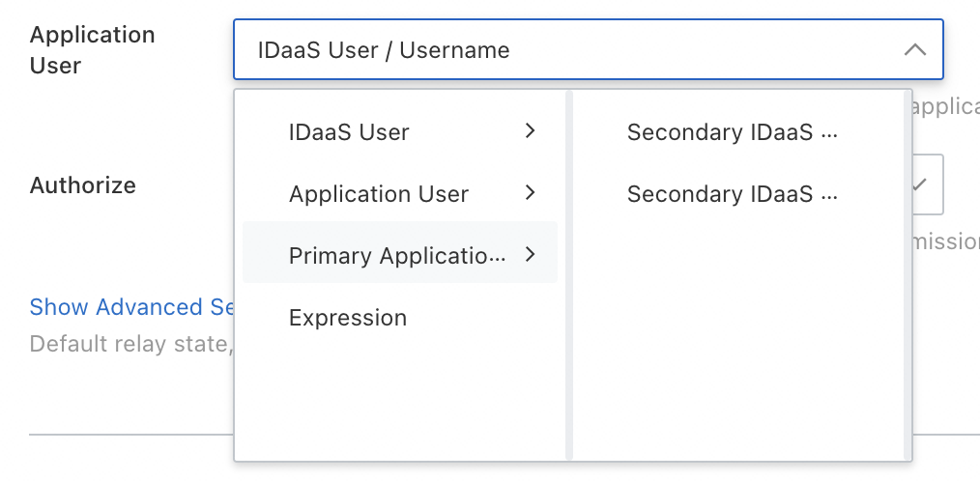Select the Primary Applicatio... option
The image size is (980, 481).
tap(396, 256)
